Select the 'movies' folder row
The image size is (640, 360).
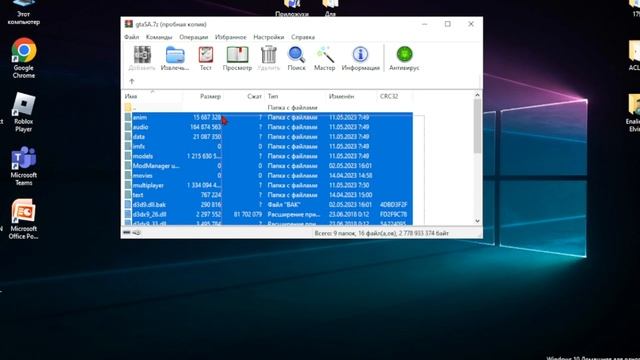tap(268, 176)
